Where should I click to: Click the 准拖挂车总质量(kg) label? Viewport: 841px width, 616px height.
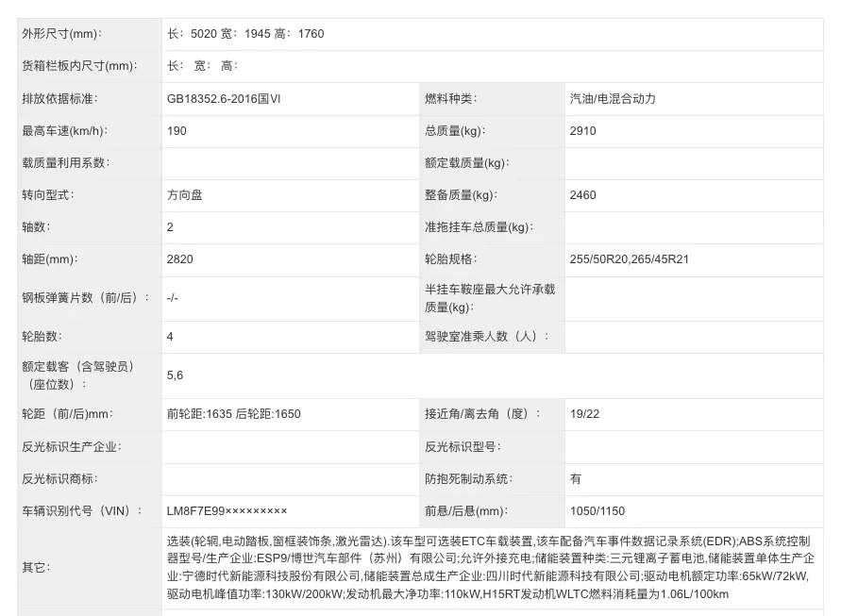click(479, 227)
